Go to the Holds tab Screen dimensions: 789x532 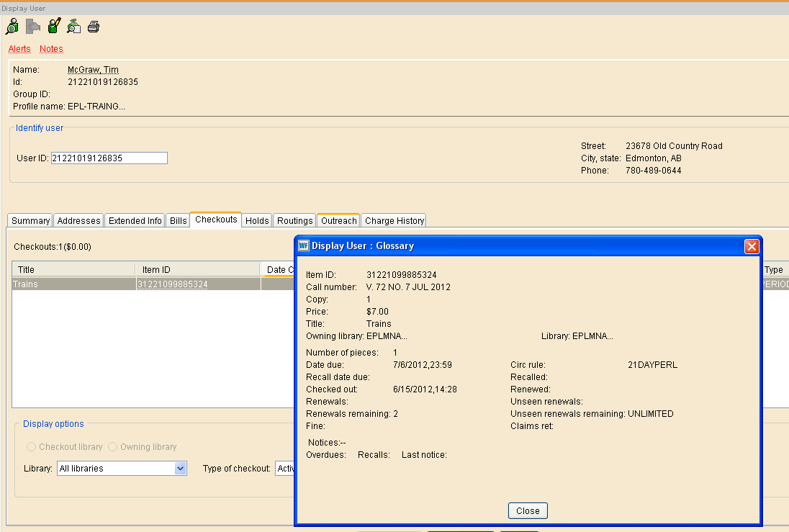coord(257,220)
